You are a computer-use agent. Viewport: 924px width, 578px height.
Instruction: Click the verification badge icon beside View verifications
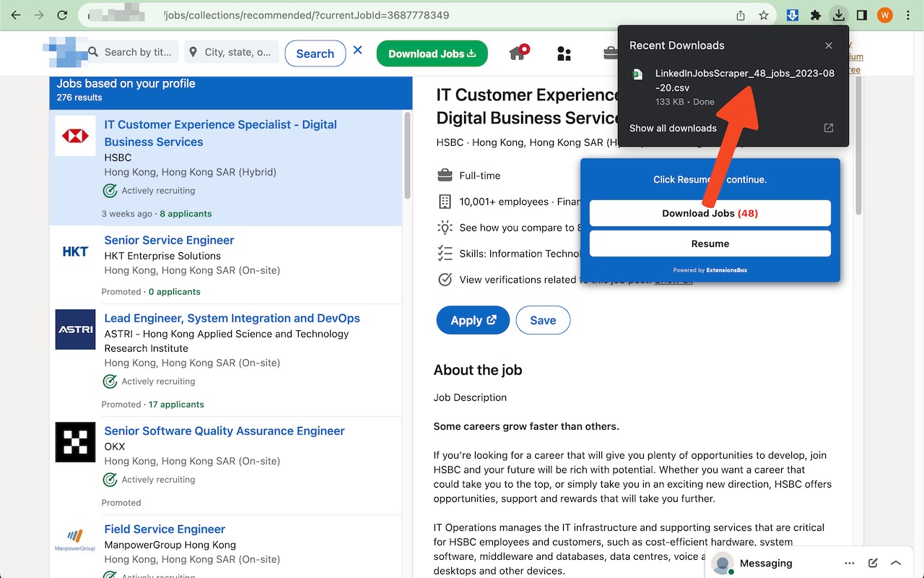click(x=445, y=280)
